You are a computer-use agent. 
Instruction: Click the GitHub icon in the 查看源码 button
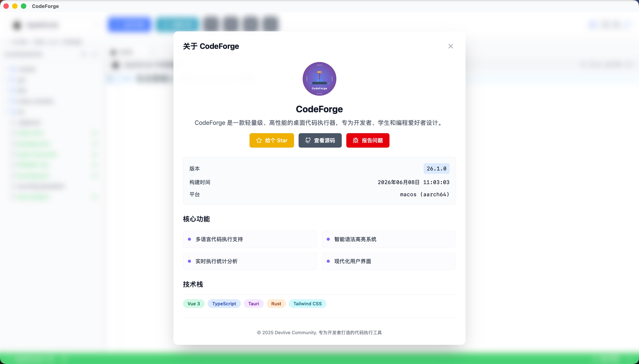pyautogui.click(x=308, y=141)
